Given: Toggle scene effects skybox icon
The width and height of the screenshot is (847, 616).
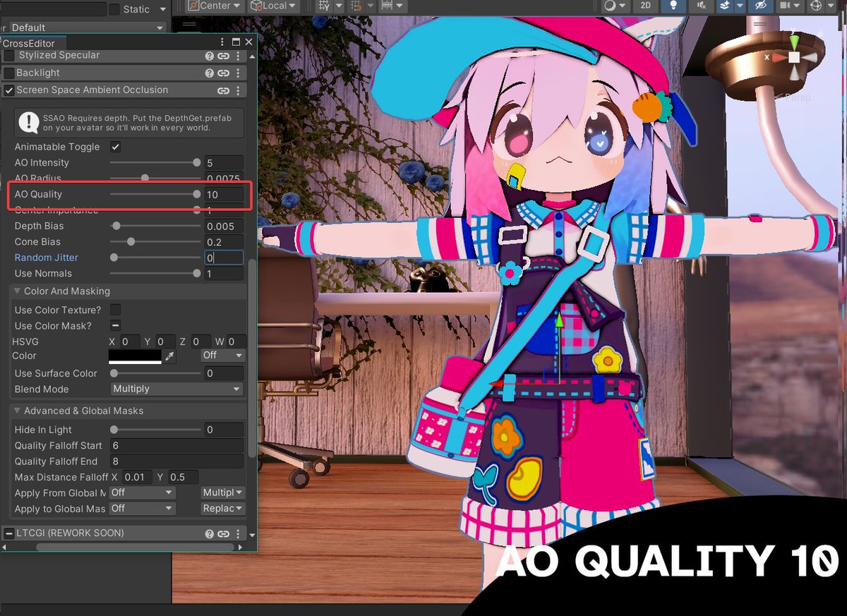Looking at the screenshot, I should pyautogui.click(x=725, y=6).
